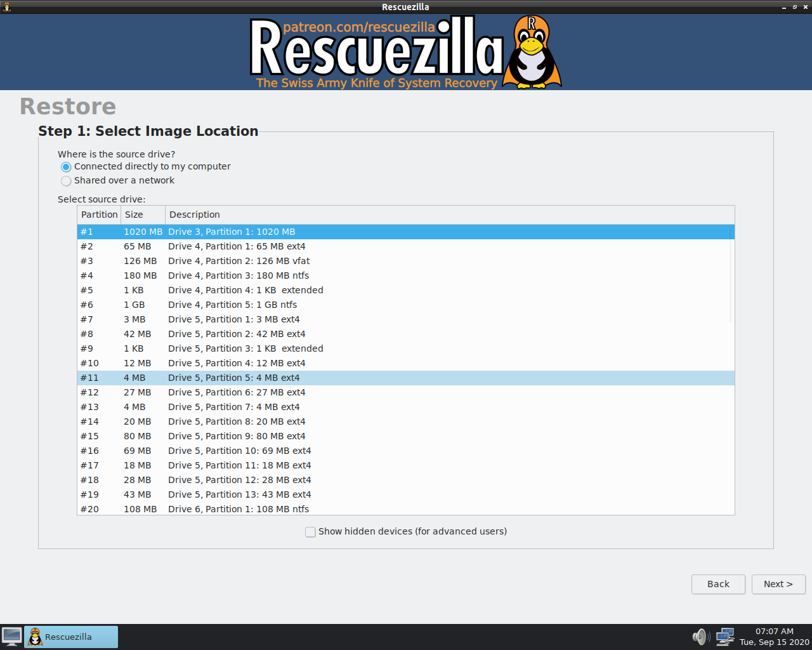The image size is (812, 650).
Task: Select the 1 GB ntfs partition #6
Action: click(x=254, y=305)
